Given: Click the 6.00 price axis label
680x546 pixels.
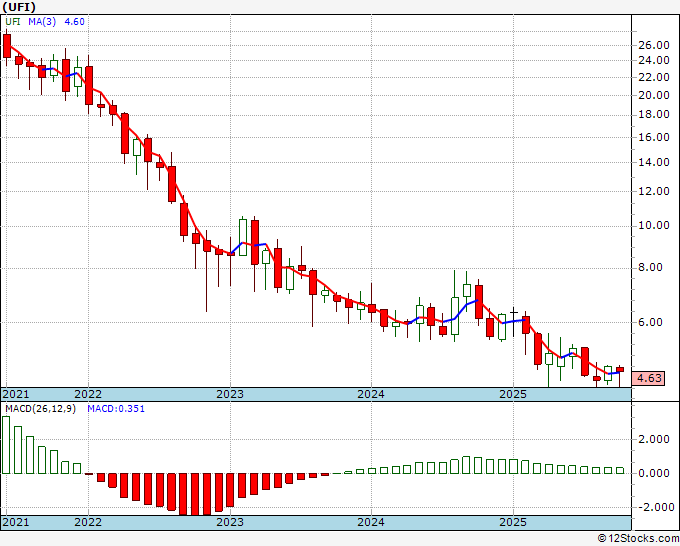Looking at the screenshot, I should (x=651, y=322).
